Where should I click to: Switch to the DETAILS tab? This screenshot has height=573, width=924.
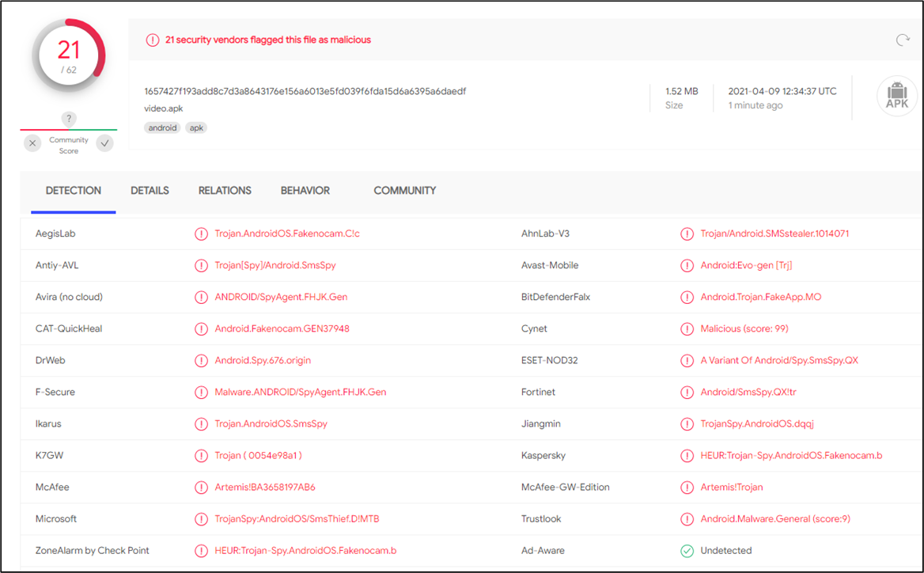(150, 191)
